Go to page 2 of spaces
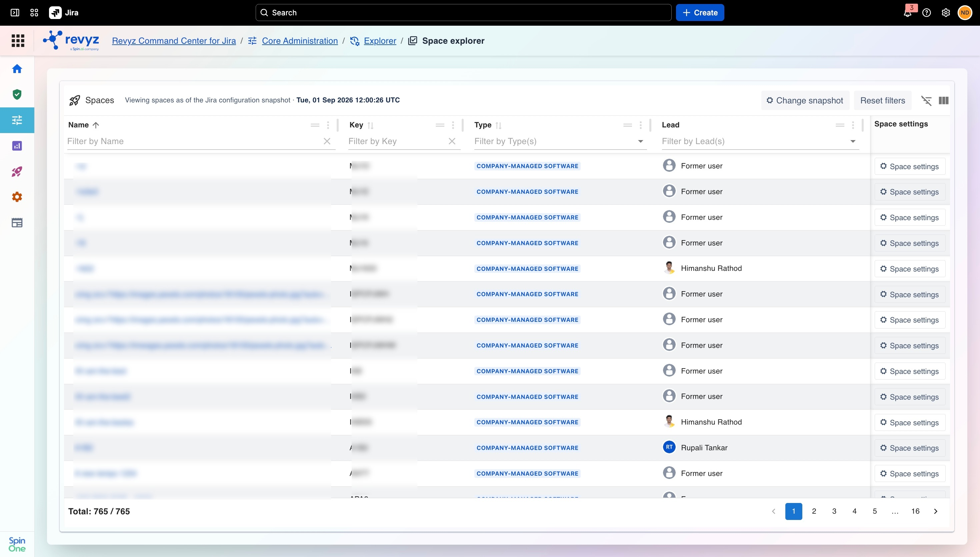This screenshot has width=980, height=557. (x=814, y=511)
